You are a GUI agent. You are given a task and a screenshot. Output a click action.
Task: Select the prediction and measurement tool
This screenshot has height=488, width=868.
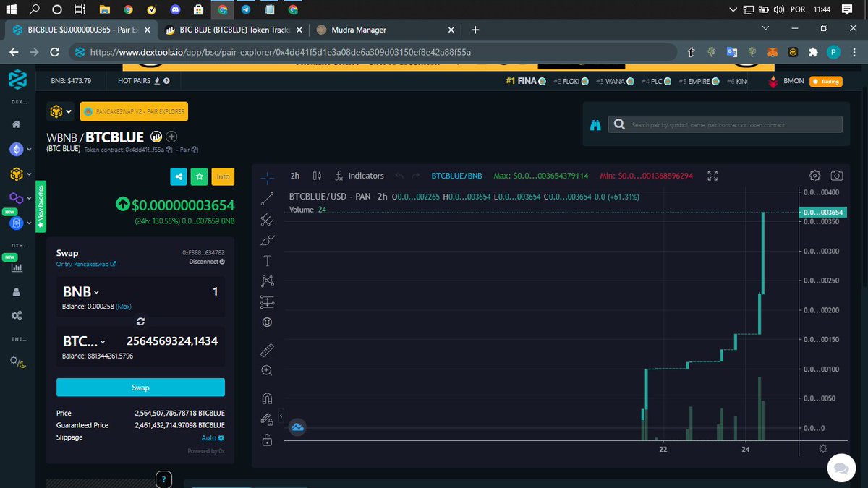coord(267,301)
